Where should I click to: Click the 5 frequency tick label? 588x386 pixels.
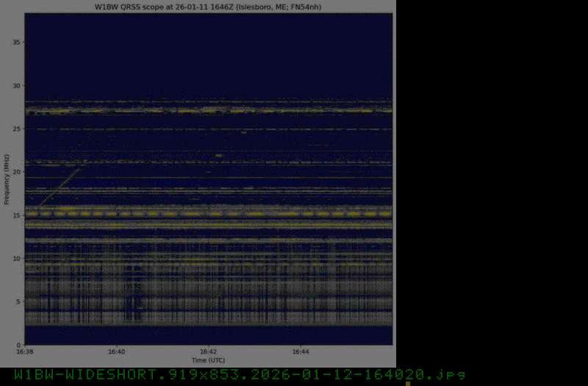click(18, 301)
